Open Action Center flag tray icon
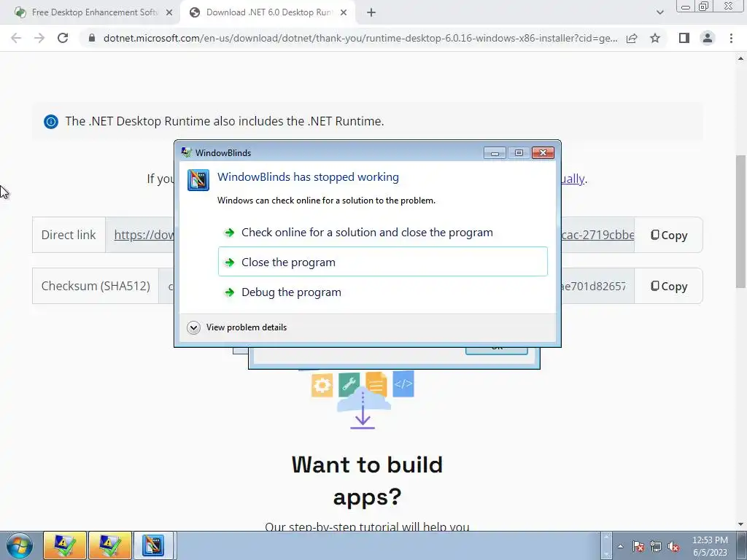Image resolution: width=747 pixels, height=560 pixels. pos(638,546)
